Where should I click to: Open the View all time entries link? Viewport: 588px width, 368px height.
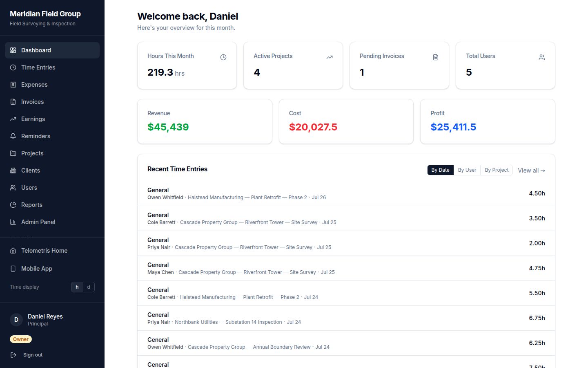point(531,171)
